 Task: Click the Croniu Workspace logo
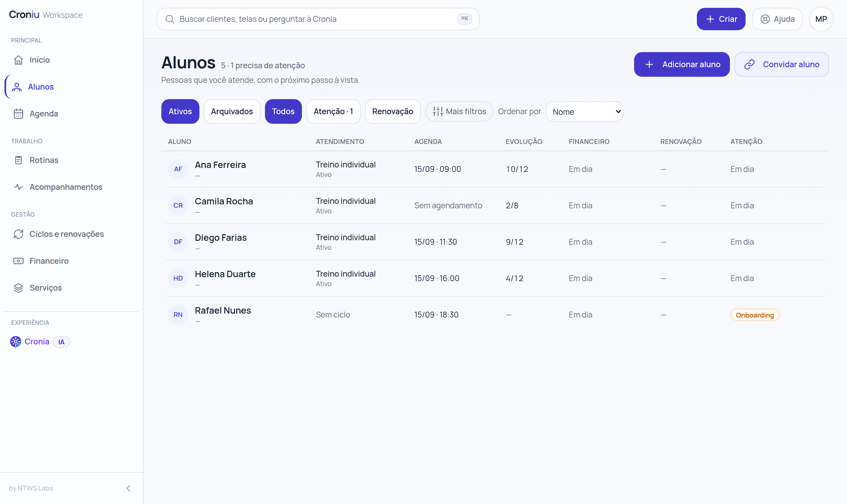(46, 15)
